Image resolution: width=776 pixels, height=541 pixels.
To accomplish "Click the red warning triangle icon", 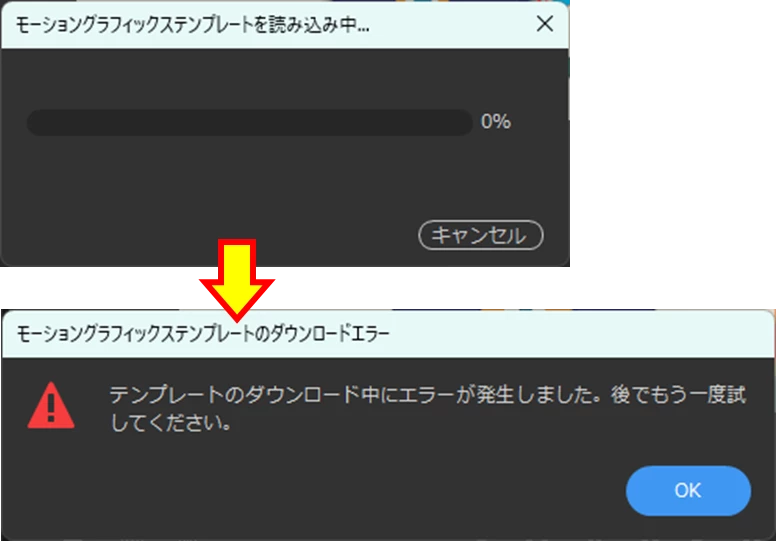I will [51, 405].
